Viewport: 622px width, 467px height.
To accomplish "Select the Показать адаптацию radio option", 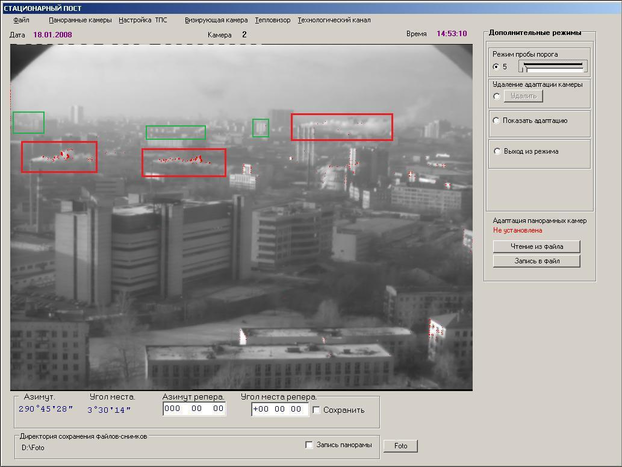I will pos(496,120).
